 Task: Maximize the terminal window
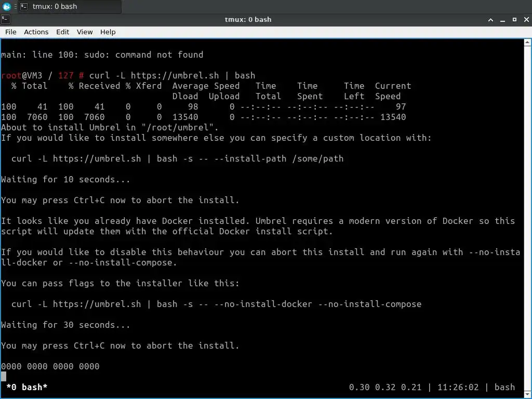(x=514, y=20)
